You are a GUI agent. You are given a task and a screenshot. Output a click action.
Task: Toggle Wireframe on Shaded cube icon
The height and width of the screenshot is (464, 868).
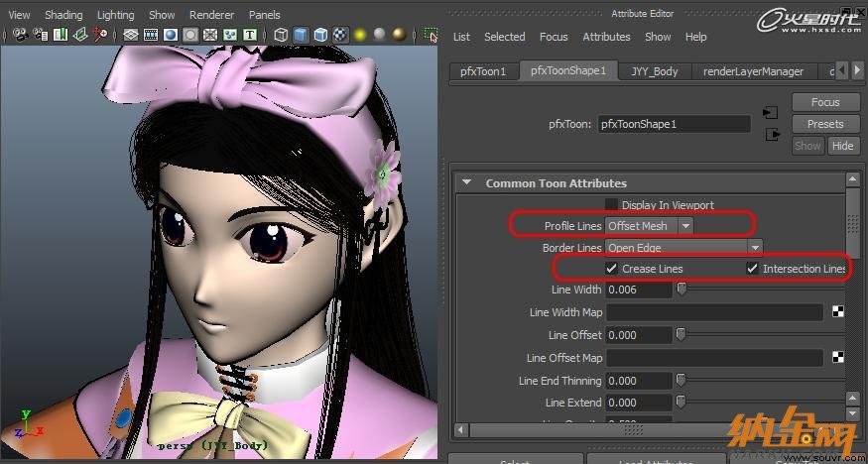(320, 36)
